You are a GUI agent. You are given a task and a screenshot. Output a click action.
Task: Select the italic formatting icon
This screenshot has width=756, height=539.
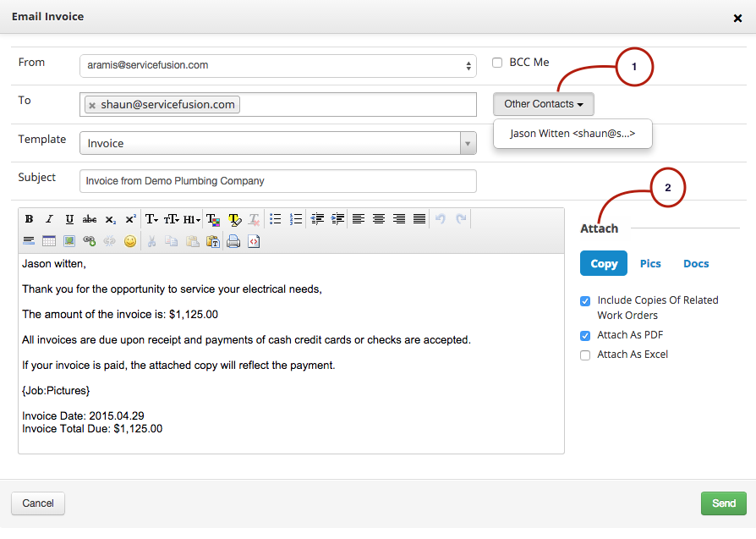[49, 219]
